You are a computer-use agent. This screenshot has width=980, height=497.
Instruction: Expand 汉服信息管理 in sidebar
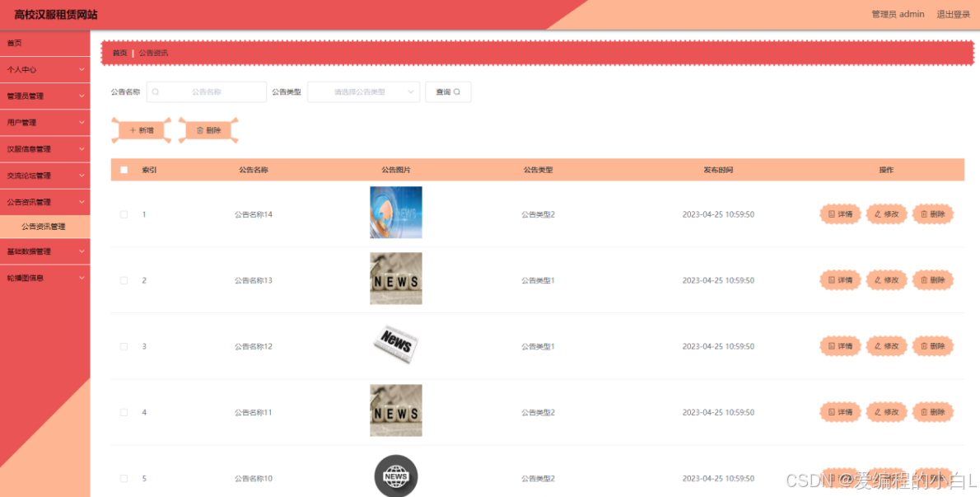point(45,149)
